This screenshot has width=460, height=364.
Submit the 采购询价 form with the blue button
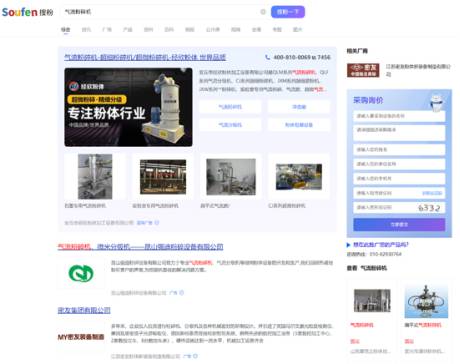click(399, 225)
